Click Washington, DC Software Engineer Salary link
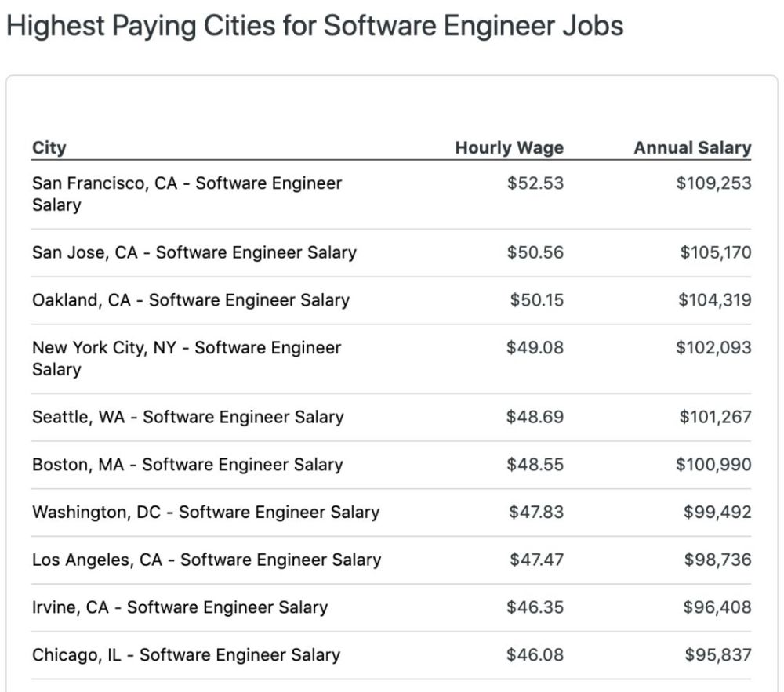The height and width of the screenshot is (692, 784). click(x=205, y=513)
